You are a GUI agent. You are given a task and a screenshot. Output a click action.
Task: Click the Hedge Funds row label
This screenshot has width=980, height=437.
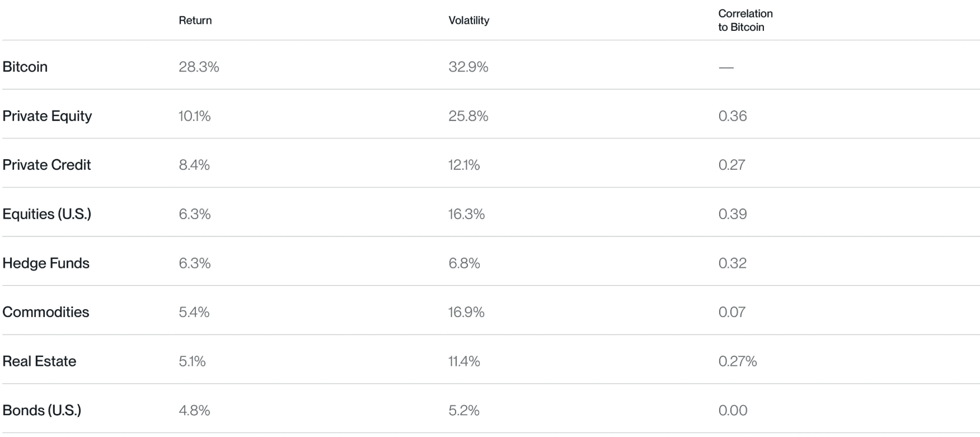[x=46, y=263]
